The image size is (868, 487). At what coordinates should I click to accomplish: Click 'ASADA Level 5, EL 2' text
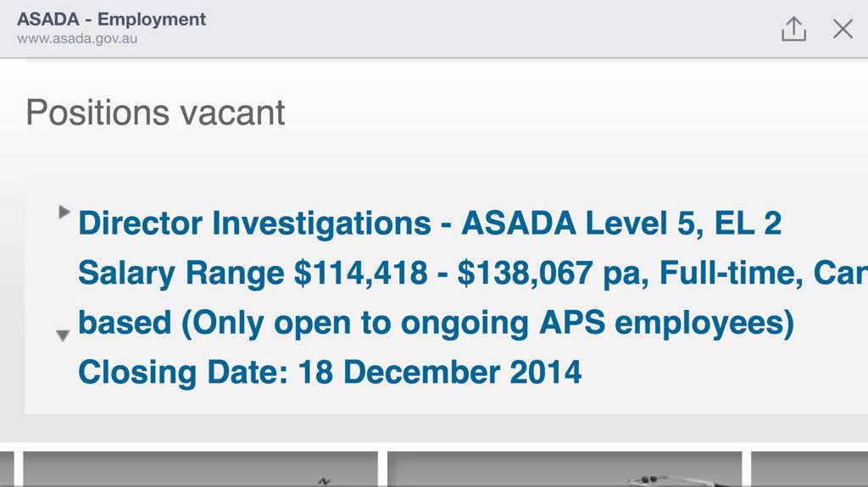[x=621, y=224]
